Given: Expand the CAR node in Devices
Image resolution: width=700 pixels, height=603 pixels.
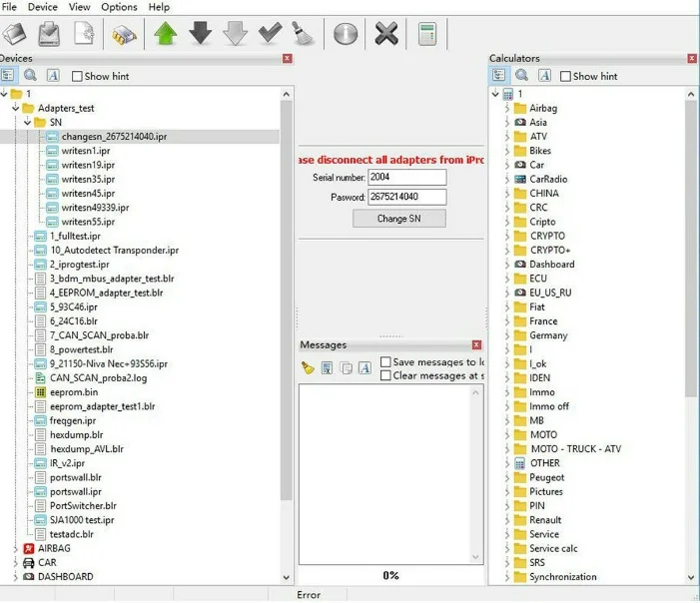Looking at the screenshot, I should click(16, 563).
